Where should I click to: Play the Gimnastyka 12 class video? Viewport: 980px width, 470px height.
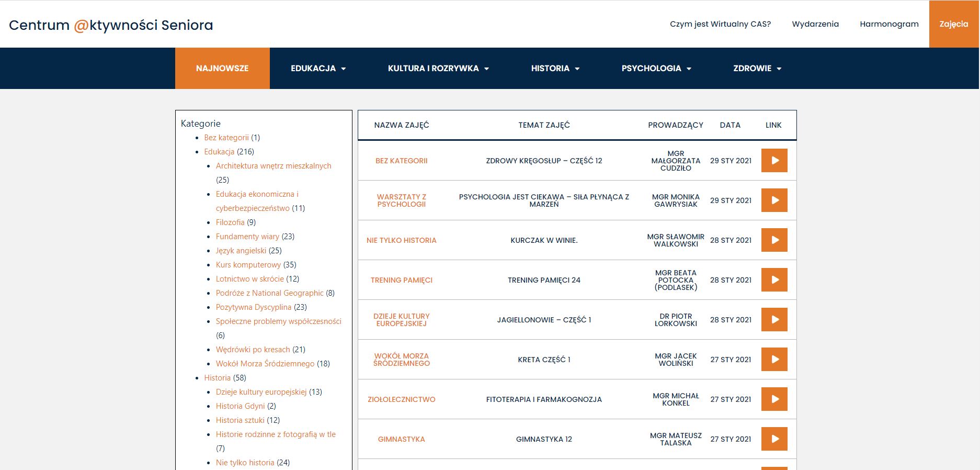774,439
